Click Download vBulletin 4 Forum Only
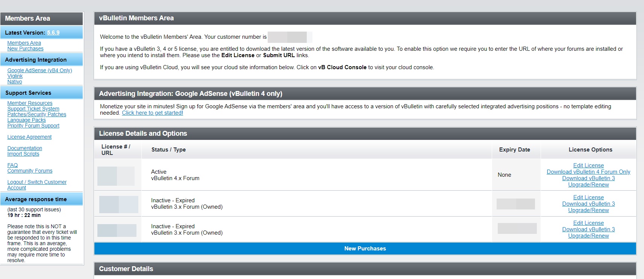Viewport: 644px width, 279px height. coord(588,172)
